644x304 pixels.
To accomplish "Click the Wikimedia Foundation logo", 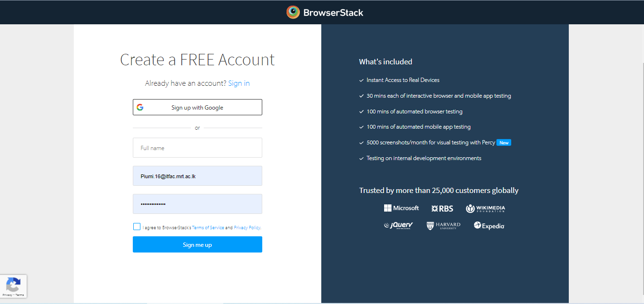I will [x=485, y=209].
